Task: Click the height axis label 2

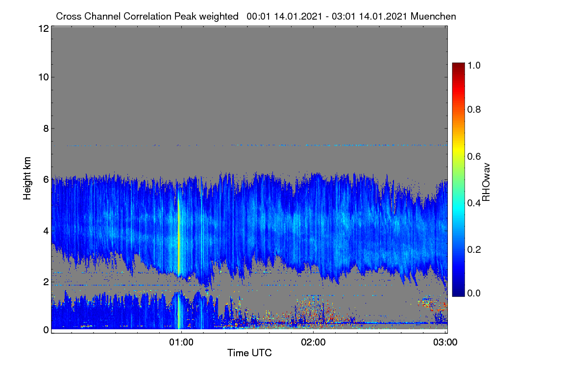Action: pos(46,282)
